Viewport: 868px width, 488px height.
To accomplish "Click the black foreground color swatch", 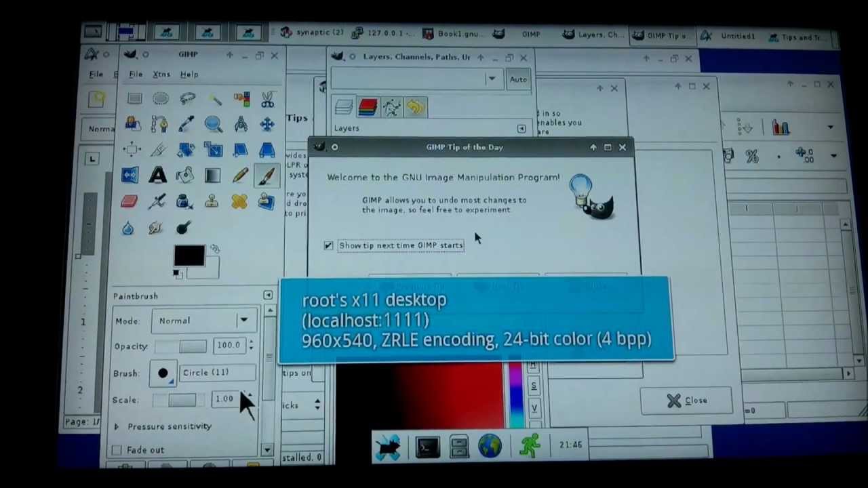I will pos(188,256).
